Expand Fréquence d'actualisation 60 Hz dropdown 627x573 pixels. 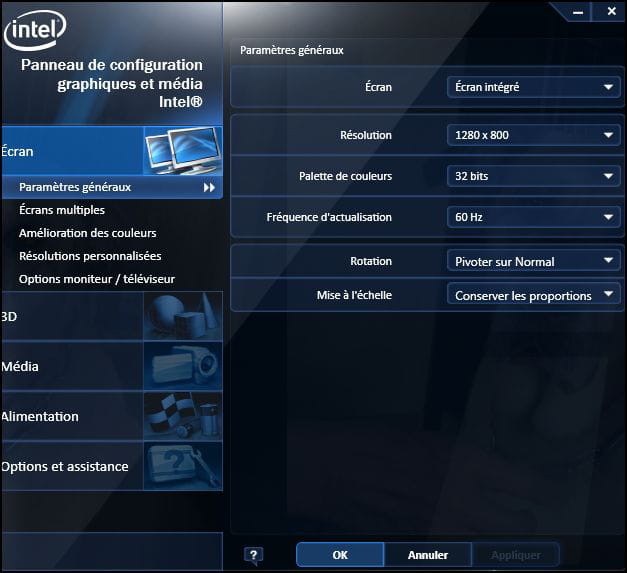[533, 217]
